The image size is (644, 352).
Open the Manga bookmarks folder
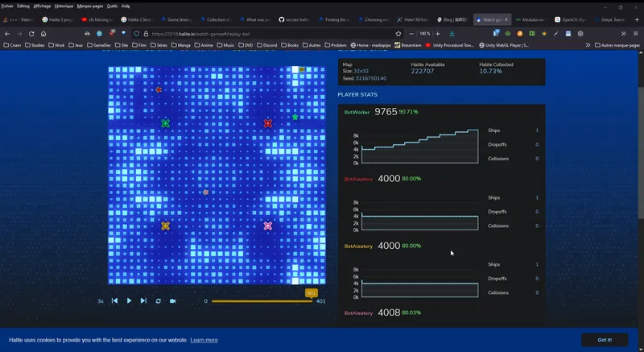[x=180, y=45]
